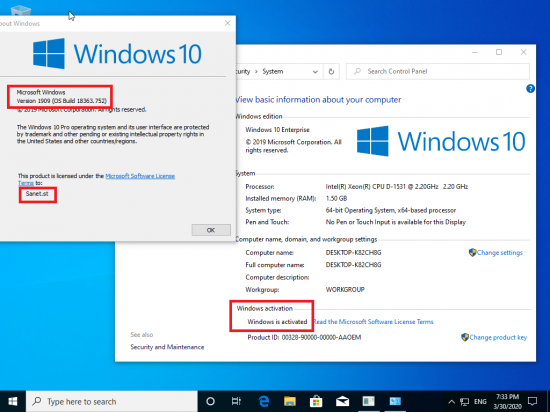Click the System breadcrumb in address bar

[x=273, y=72]
